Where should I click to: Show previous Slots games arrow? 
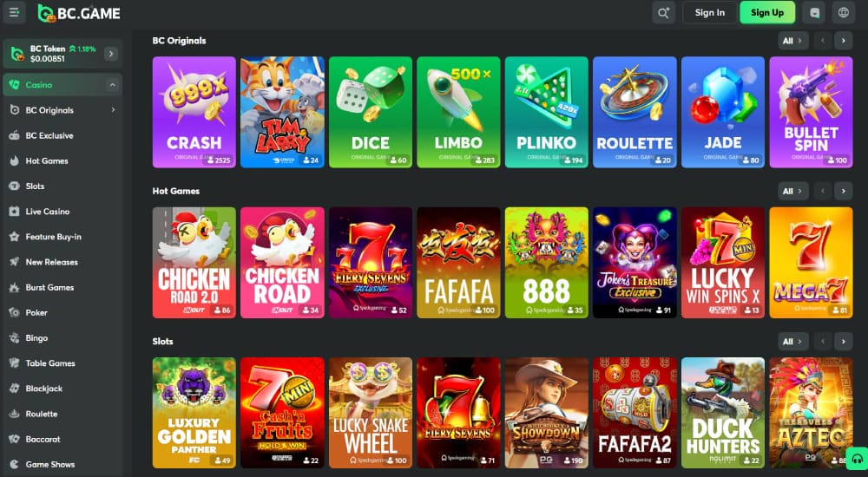click(x=823, y=342)
